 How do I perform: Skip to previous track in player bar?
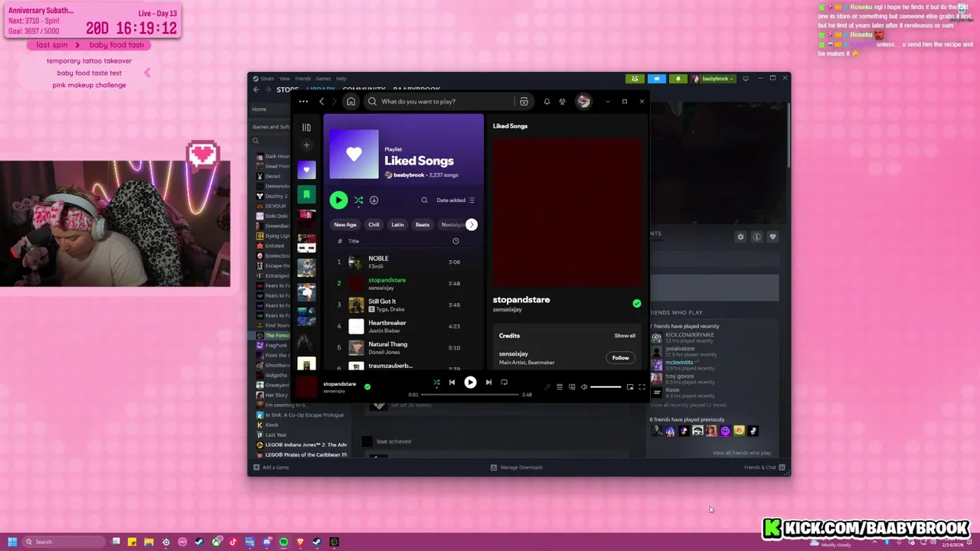[x=452, y=382]
